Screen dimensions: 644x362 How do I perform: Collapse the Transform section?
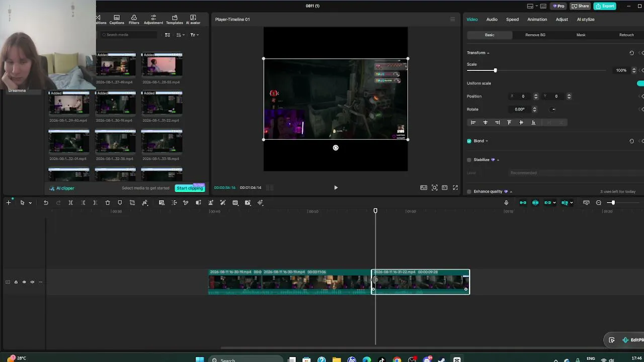point(488,53)
